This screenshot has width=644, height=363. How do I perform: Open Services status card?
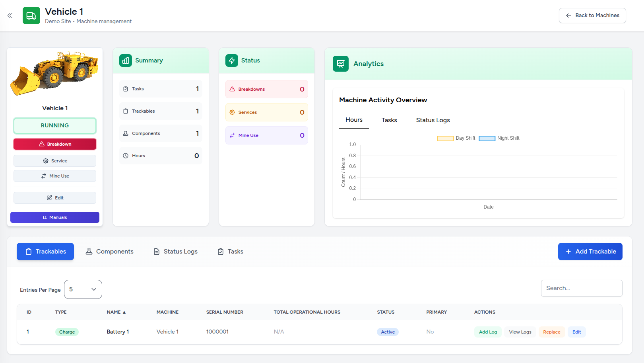[266, 112]
